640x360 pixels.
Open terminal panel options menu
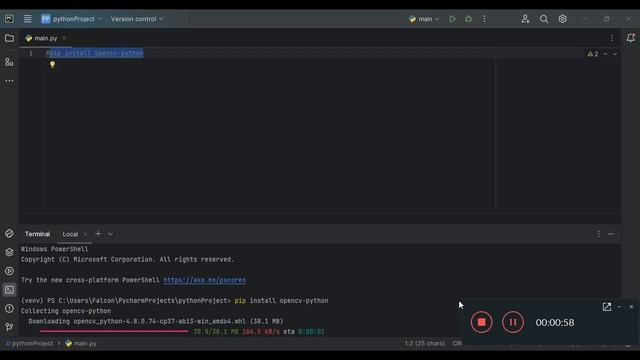click(598, 234)
